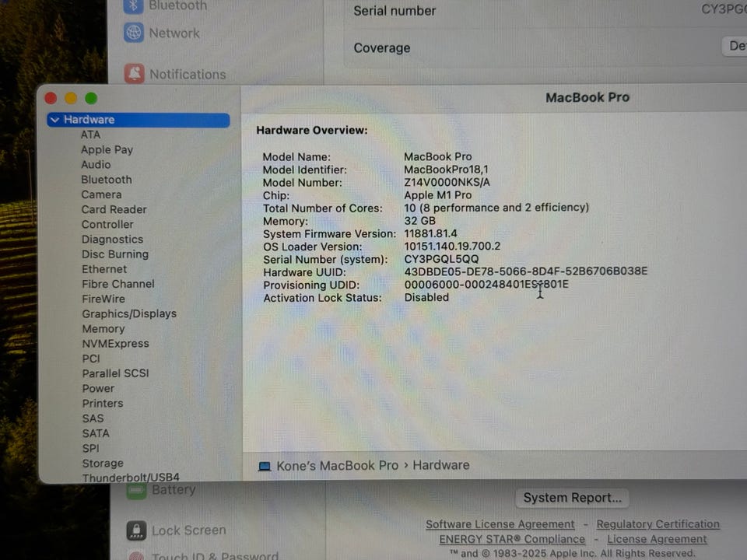Click the Lock Screen icon in Settings
This screenshot has height=560, width=747.
click(x=136, y=530)
